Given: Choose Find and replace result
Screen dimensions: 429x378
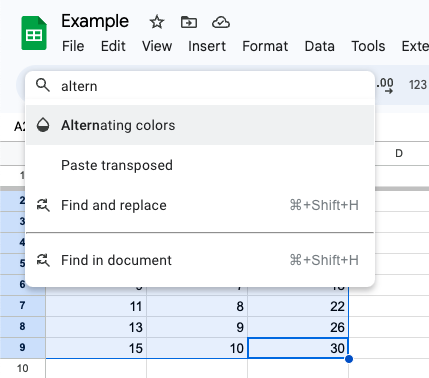Looking at the screenshot, I should click(200, 205).
